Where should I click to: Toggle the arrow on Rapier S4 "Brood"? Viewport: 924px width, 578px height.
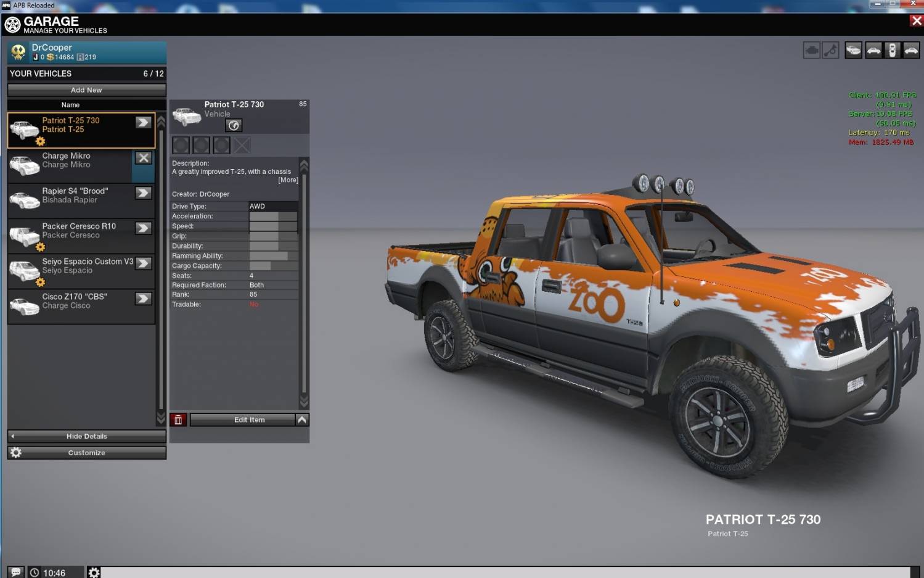144,193
